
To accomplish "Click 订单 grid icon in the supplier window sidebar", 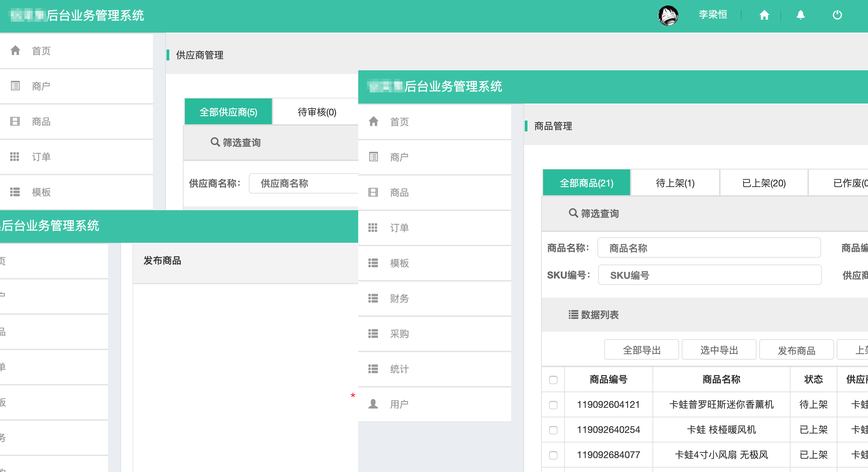I will [15, 157].
